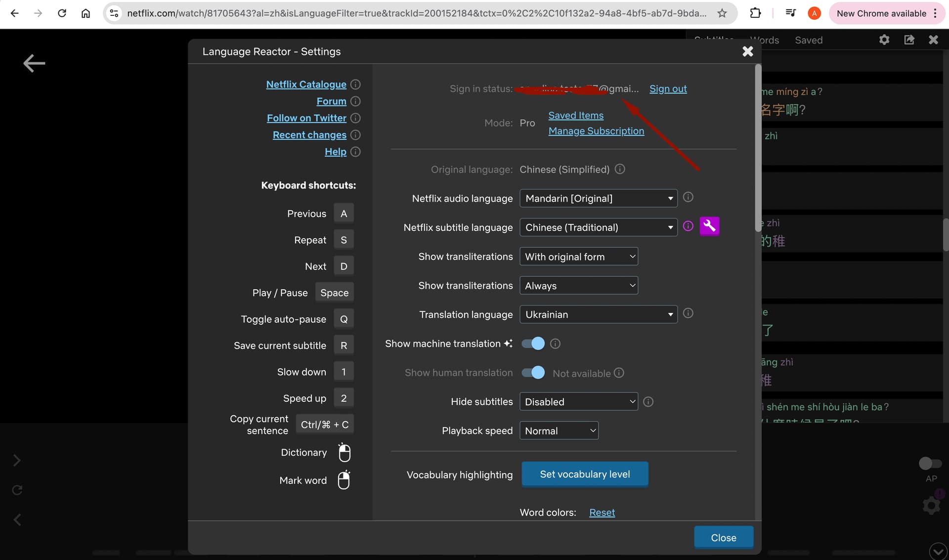
Task: Click the Netflix back arrow icon
Action: point(34,63)
